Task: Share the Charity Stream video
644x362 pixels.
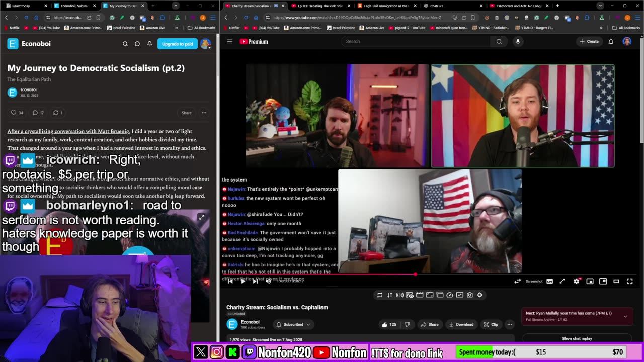Action: click(x=429, y=324)
